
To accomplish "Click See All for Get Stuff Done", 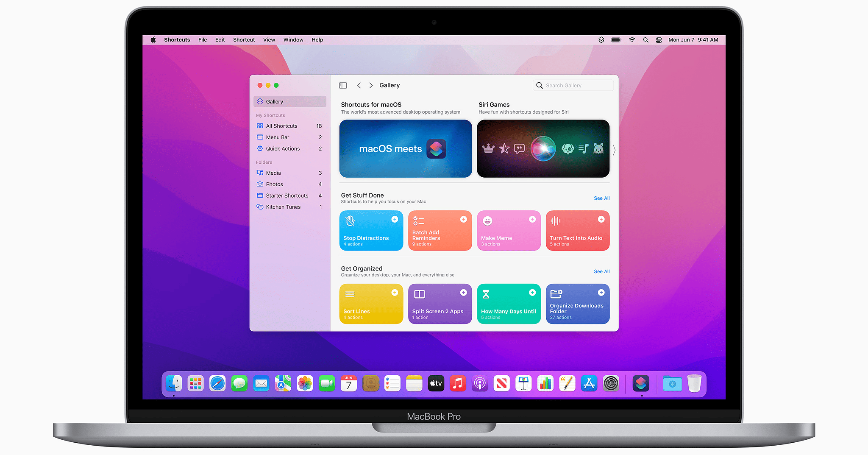I will pos(601,198).
